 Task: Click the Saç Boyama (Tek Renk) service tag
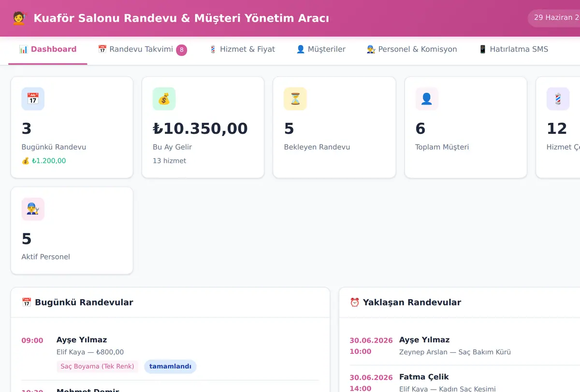97,366
